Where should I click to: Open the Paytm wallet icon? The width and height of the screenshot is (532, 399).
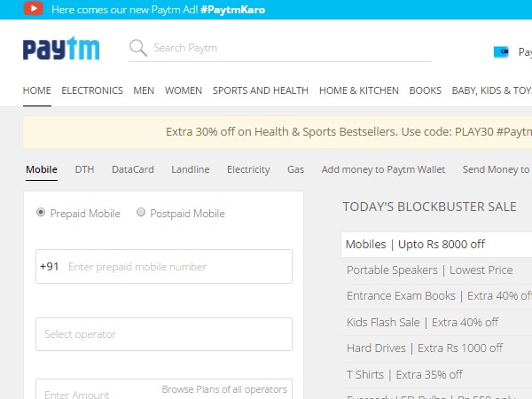click(x=501, y=51)
